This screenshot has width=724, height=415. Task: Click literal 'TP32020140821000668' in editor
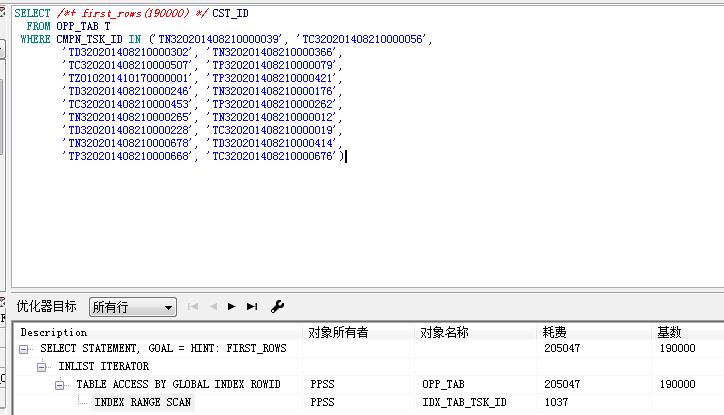(x=127, y=156)
